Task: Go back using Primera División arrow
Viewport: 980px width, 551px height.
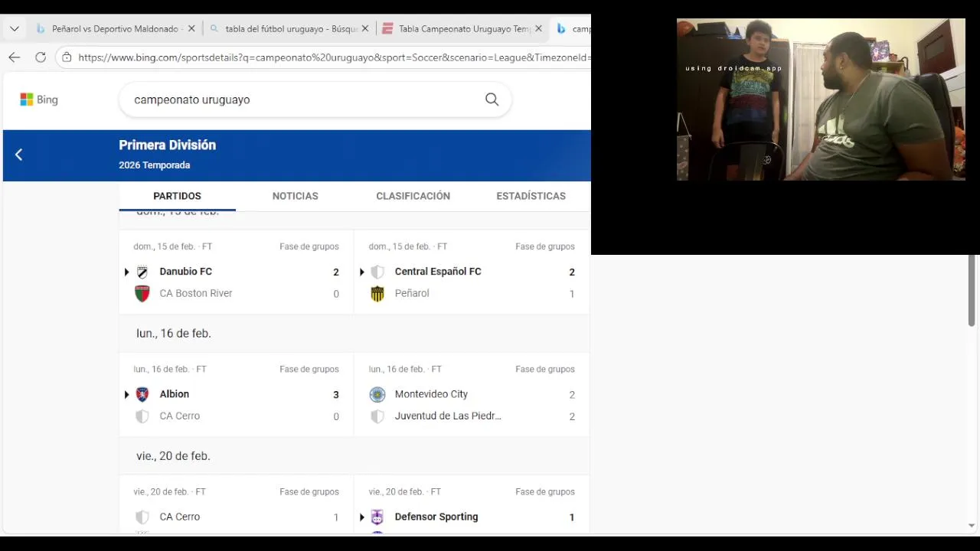Action: point(18,155)
